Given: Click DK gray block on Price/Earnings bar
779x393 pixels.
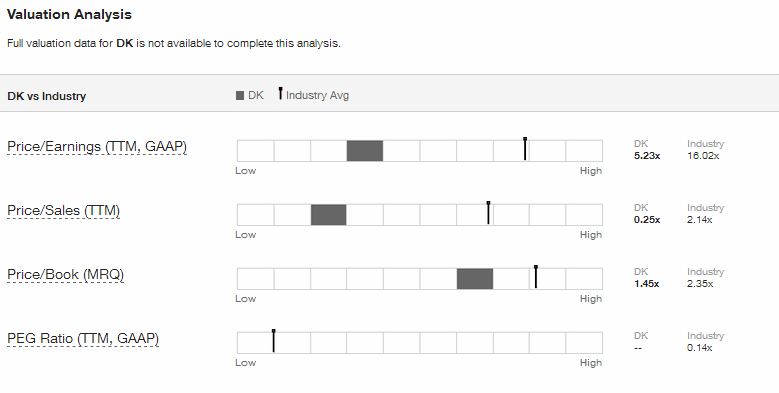Looking at the screenshot, I should [365, 151].
